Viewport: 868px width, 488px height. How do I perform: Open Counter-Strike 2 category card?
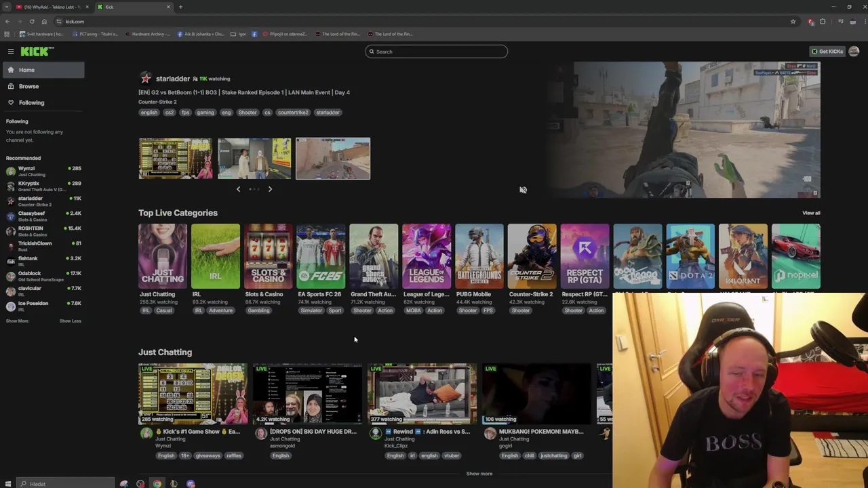(532, 256)
